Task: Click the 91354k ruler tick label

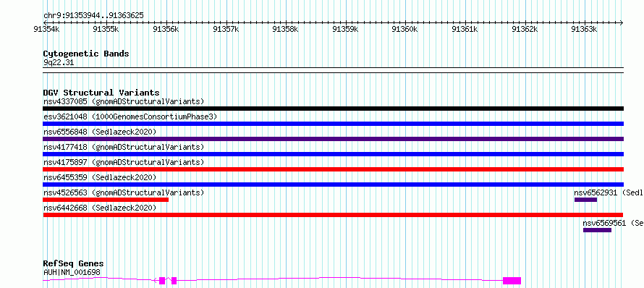Action: click(47, 29)
